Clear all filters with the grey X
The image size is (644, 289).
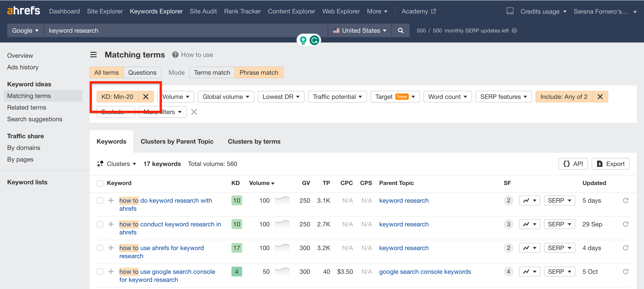click(194, 112)
